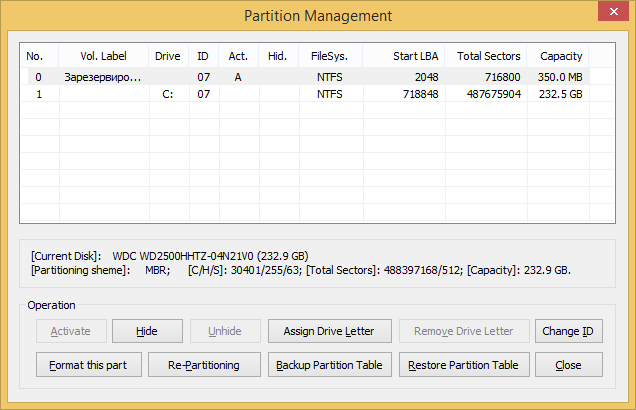Click Restore Partition Table button
The image size is (636, 410).
click(x=463, y=365)
